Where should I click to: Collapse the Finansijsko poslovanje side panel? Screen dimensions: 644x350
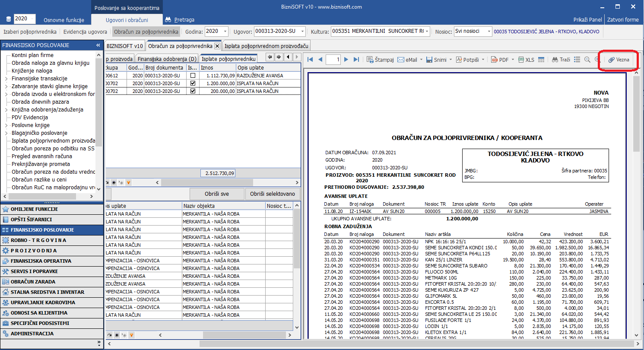pyautogui.click(x=98, y=45)
